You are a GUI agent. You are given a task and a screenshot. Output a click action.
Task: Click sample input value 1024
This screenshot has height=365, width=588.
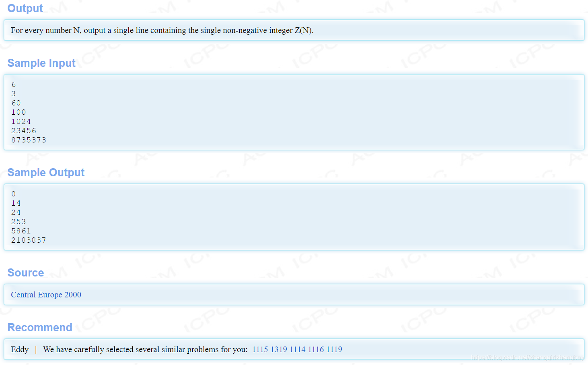click(21, 122)
